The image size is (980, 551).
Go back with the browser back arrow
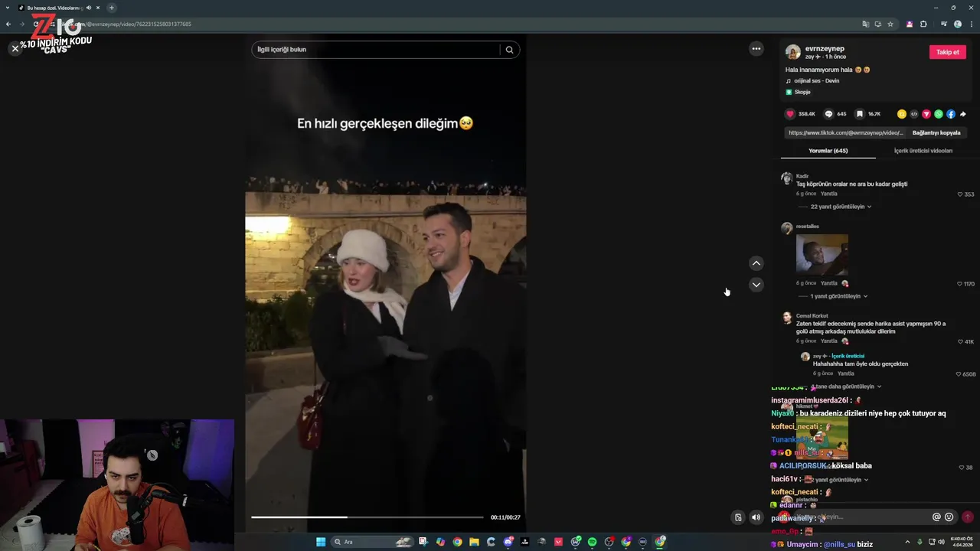pos(8,24)
